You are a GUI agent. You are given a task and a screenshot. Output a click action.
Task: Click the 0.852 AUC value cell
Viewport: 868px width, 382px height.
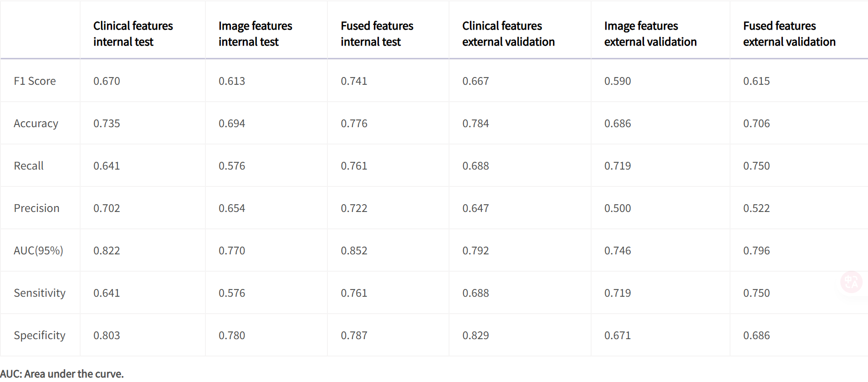(354, 251)
